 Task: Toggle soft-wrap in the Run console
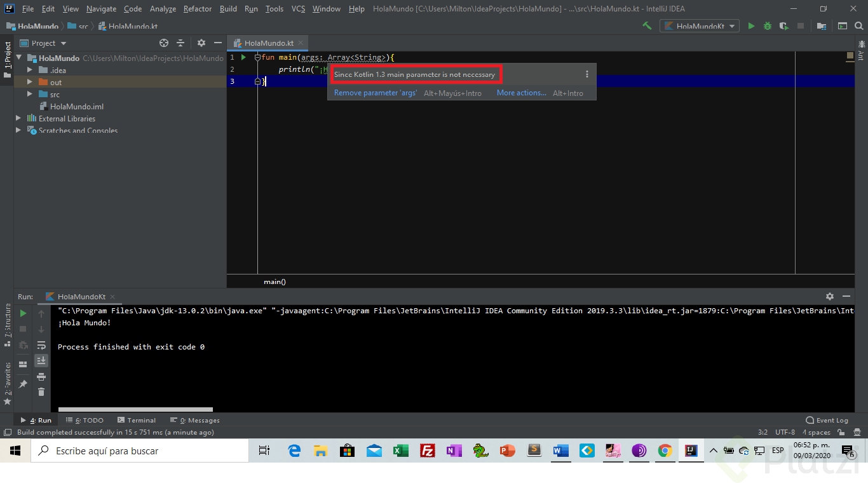tap(41, 345)
